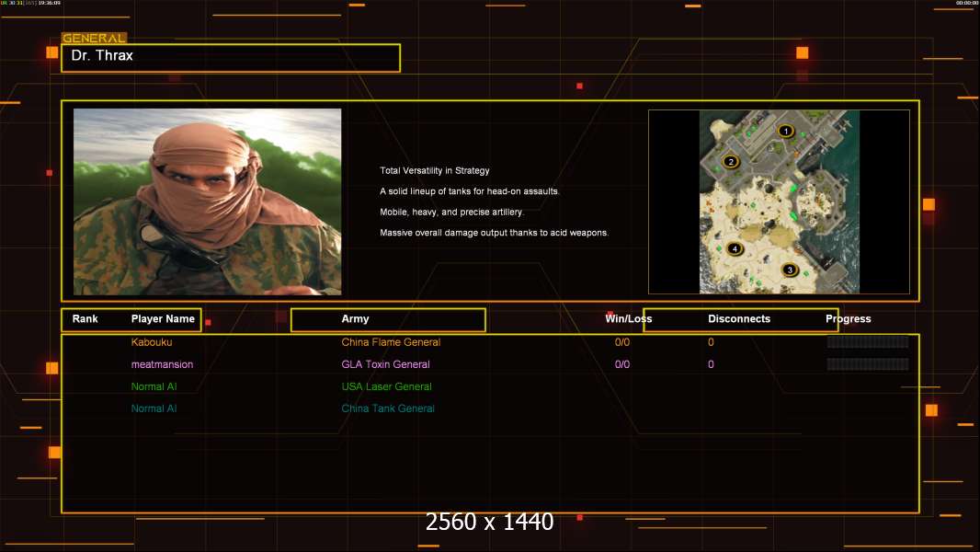Viewport: 980px width, 552px height.
Task: Click the orange GENERAL header label
Action: pyautogui.click(x=93, y=39)
